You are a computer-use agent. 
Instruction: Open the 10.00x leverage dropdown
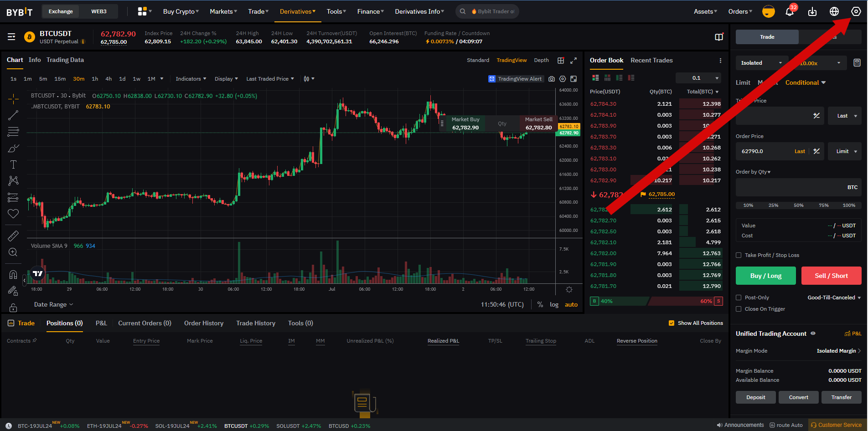820,63
